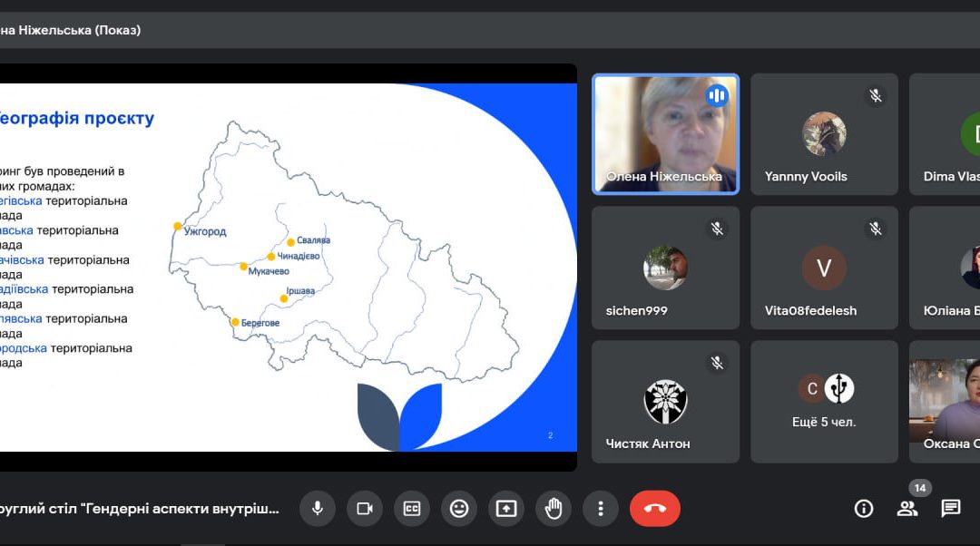The image size is (980, 546).
Task: Click the Ужгород marker on map
Action: point(178,226)
